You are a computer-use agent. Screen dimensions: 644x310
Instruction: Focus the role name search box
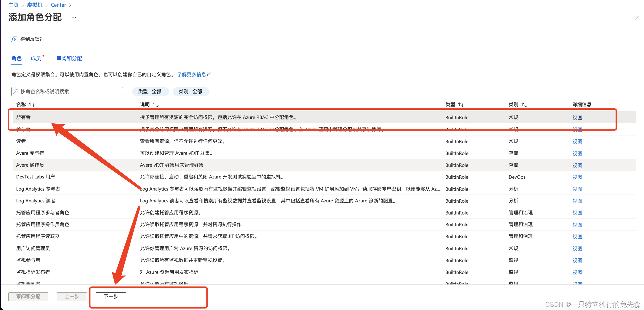pos(67,91)
